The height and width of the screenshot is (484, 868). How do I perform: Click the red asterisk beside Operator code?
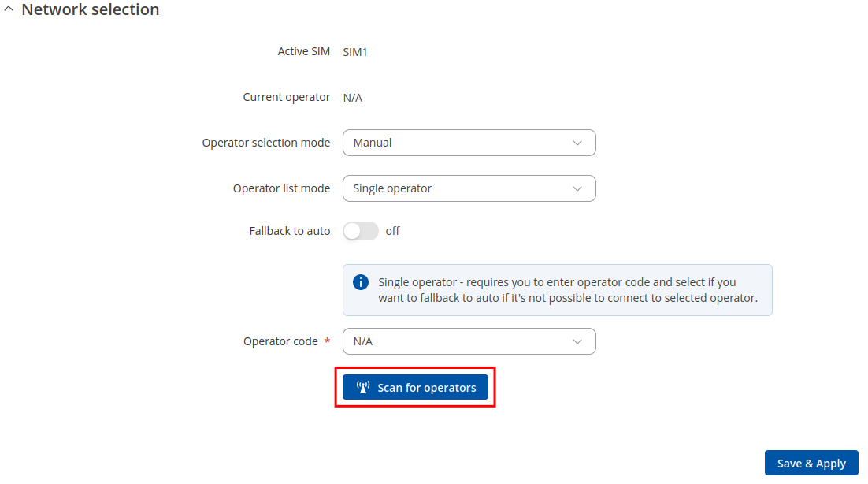point(327,341)
